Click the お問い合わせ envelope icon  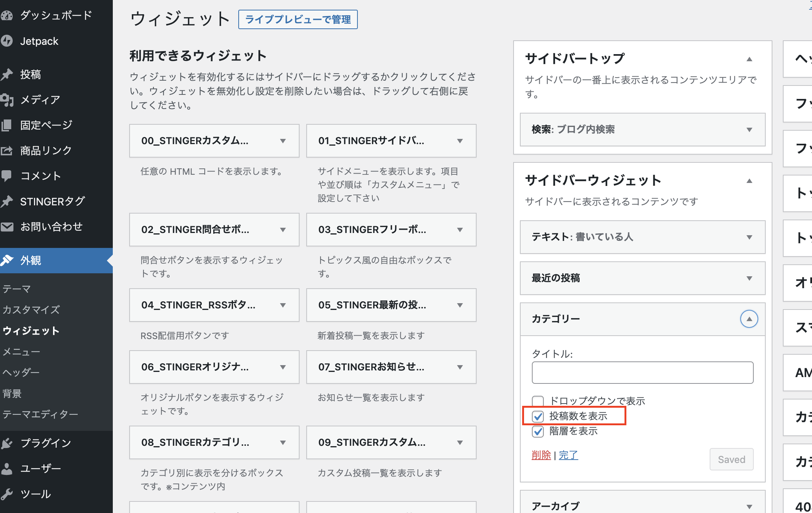click(7, 227)
